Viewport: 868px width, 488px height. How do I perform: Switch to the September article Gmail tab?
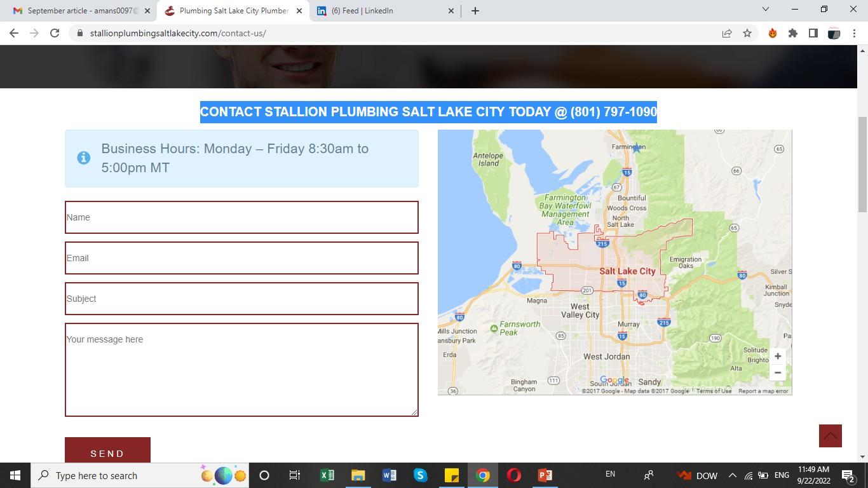coord(83,11)
